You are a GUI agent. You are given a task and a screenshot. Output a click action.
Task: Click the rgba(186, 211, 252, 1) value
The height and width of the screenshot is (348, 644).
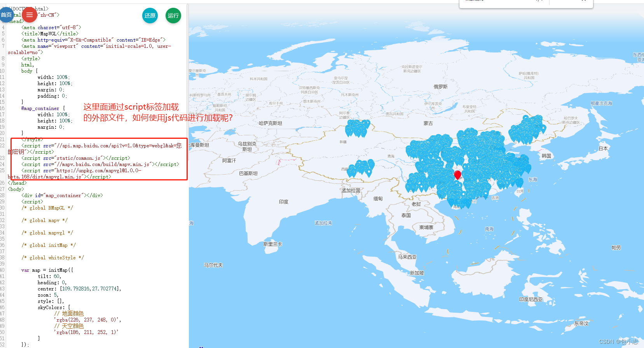86,332
